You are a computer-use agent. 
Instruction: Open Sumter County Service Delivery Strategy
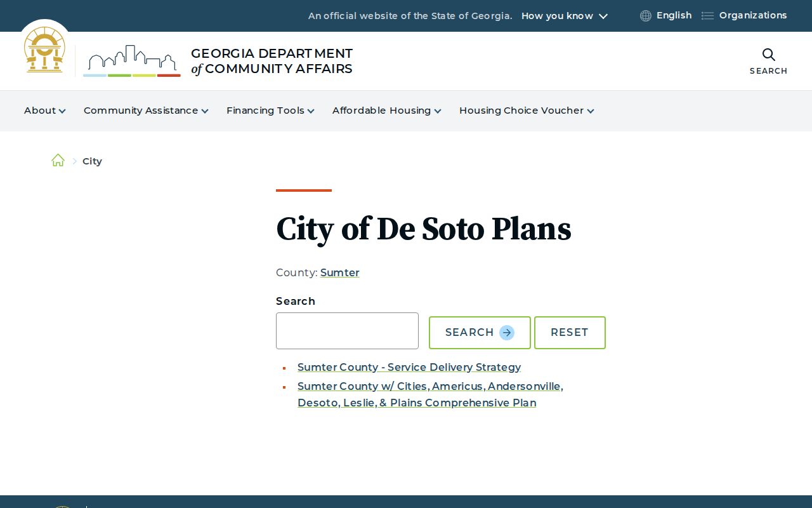409,367
